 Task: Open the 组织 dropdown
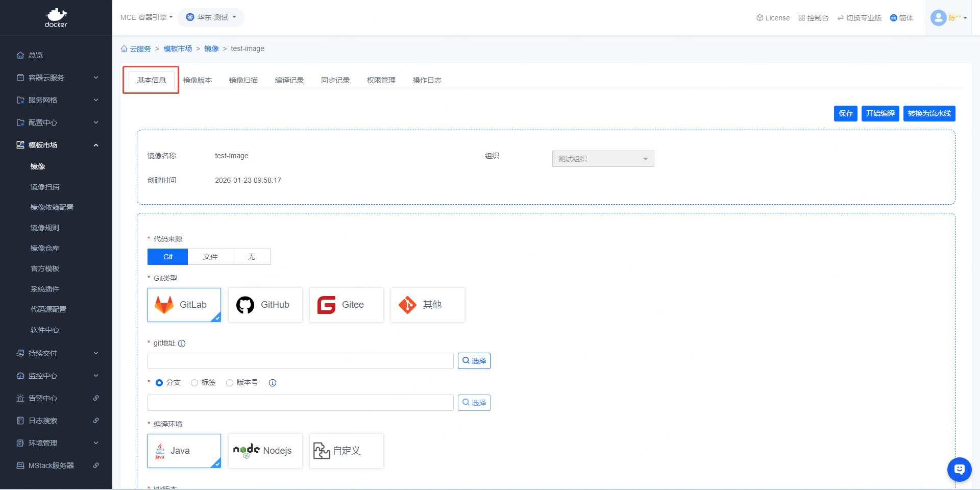[603, 159]
